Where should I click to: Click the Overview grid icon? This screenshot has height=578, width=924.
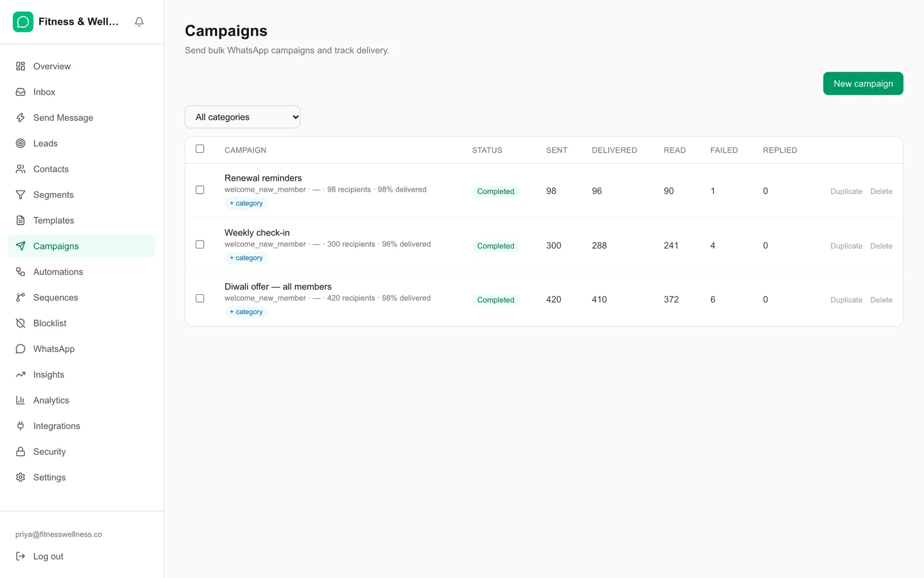21,66
